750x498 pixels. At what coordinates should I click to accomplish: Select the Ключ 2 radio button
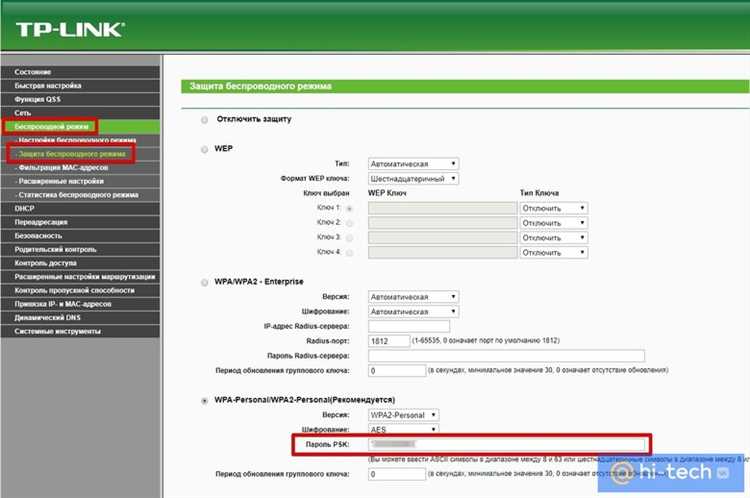349,223
